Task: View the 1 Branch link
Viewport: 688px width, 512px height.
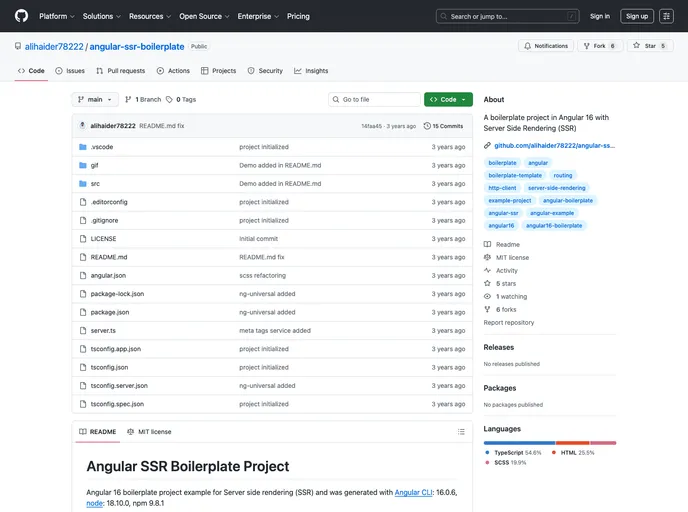Action: [143, 100]
